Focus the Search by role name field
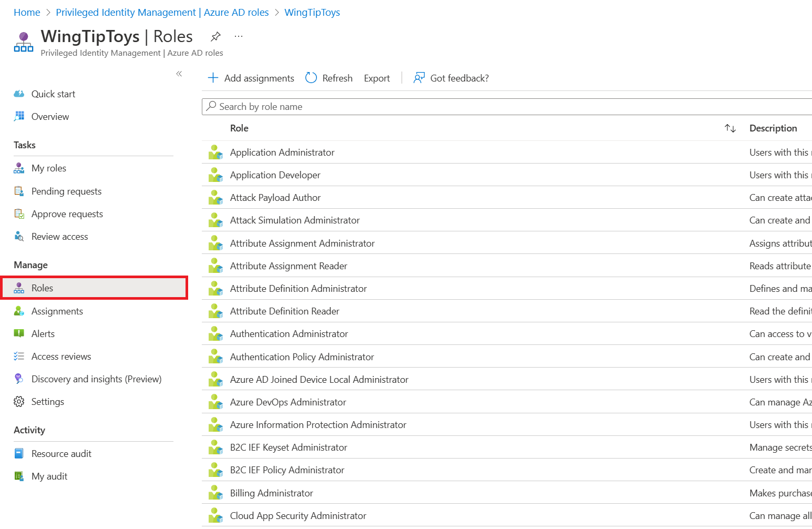This screenshot has height=529, width=812. (x=507, y=106)
